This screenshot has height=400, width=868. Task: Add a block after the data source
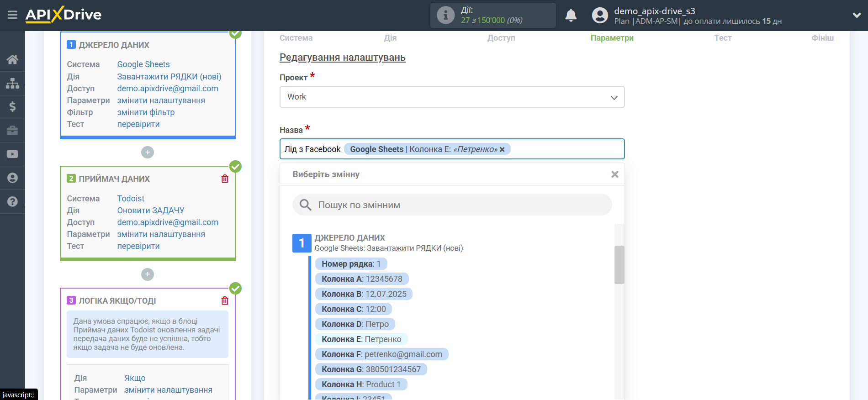[148, 152]
